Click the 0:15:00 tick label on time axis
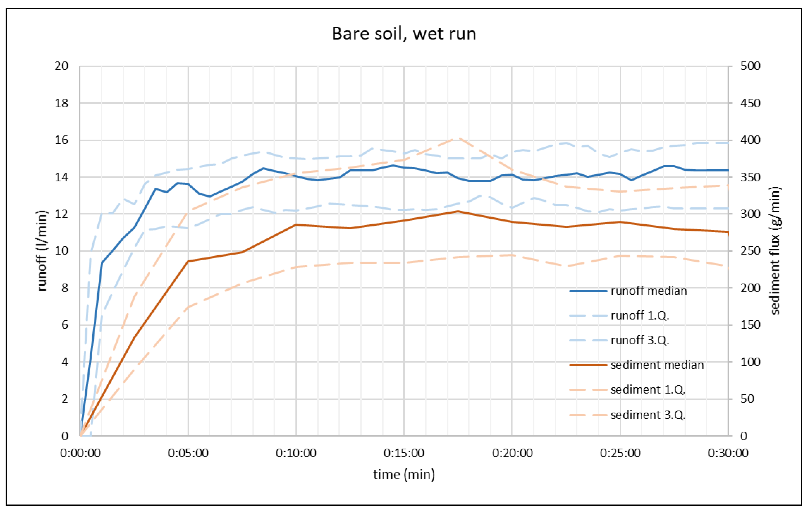812x515 pixels. pos(404,453)
